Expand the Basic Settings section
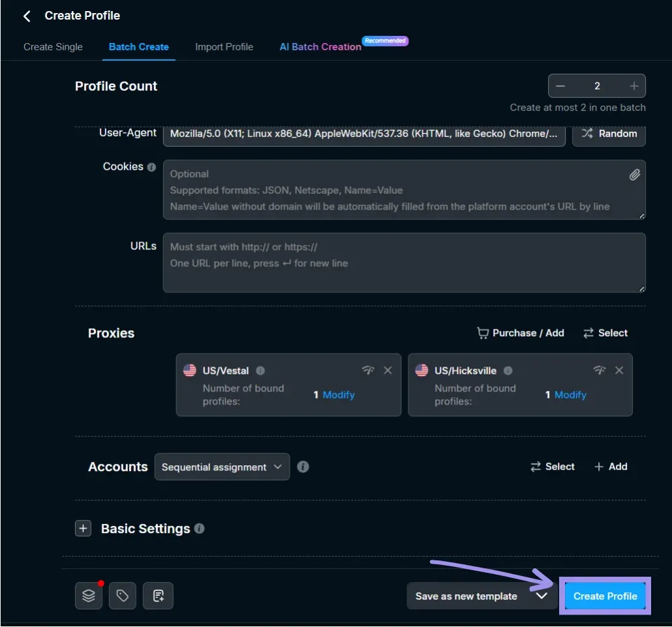Image resolution: width=672 pixels, height=627 pixels. (x=83, y=529)
